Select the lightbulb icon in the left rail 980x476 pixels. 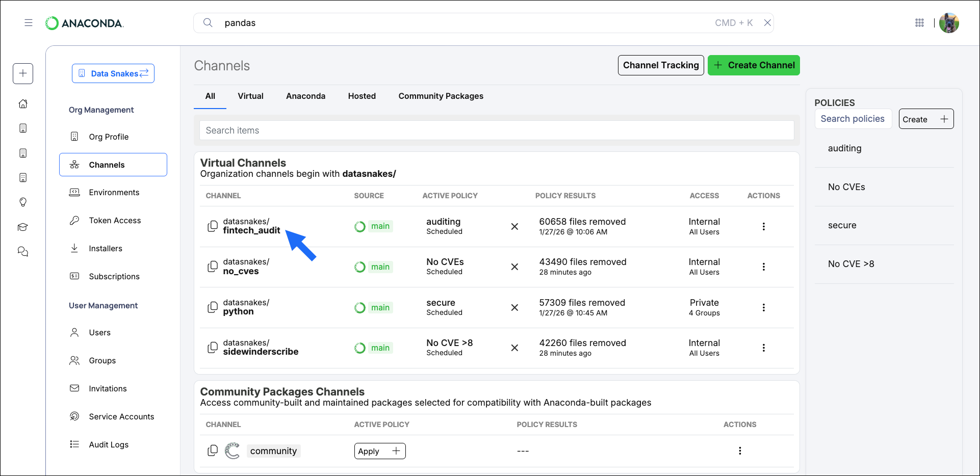click(x=23, y=202)
